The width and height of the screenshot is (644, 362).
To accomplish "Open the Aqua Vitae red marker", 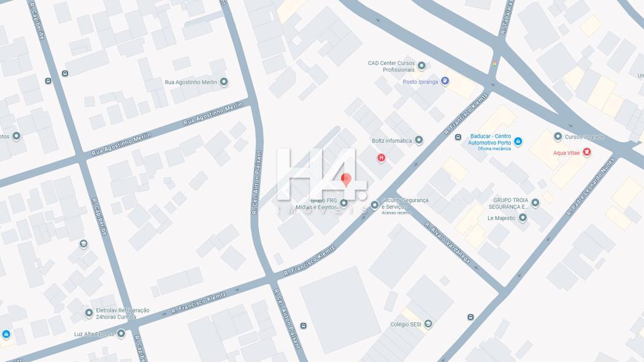I will point(587,153).
